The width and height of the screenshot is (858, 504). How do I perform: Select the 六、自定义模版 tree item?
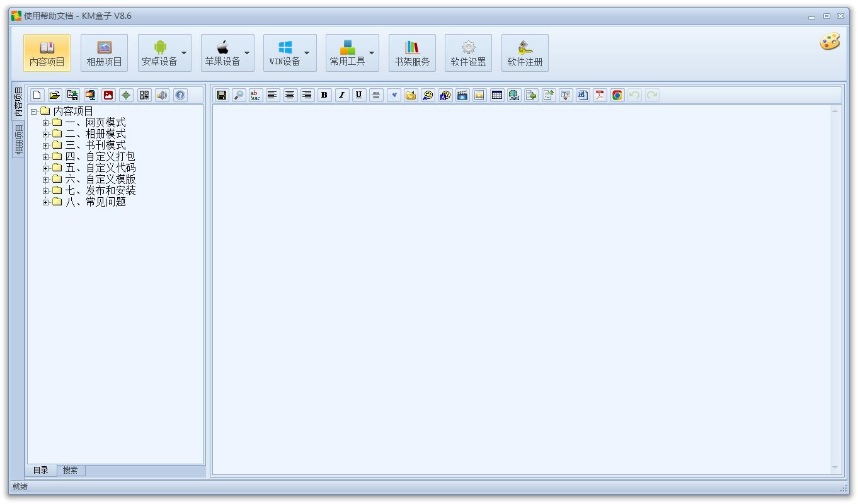pyautogui.click(x=100, y=180)
